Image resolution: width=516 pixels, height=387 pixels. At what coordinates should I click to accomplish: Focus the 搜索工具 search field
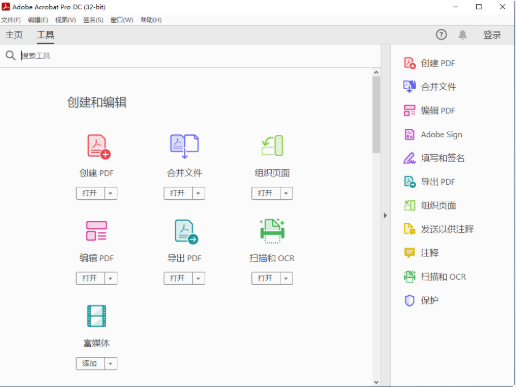click(200, 56)
